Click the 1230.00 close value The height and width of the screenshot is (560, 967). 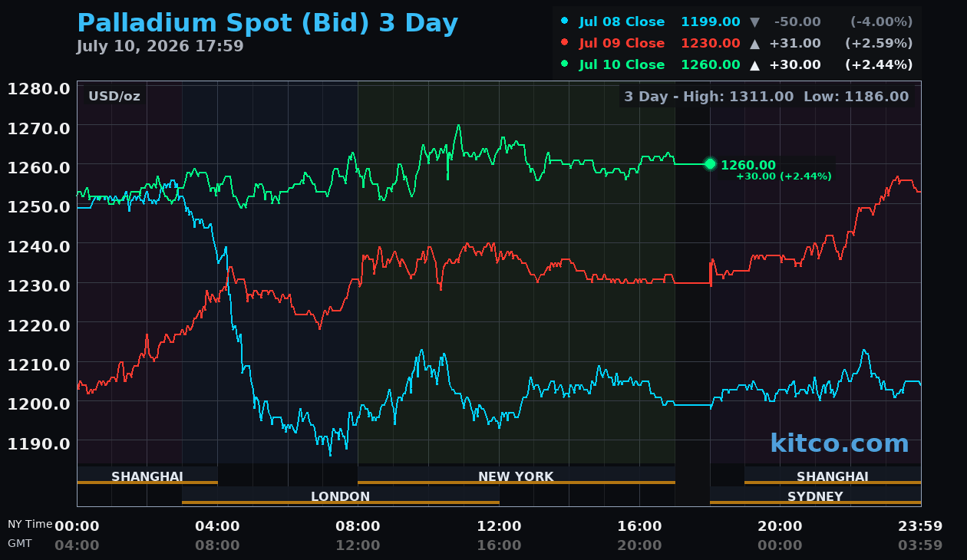click(x=711, y=43)
